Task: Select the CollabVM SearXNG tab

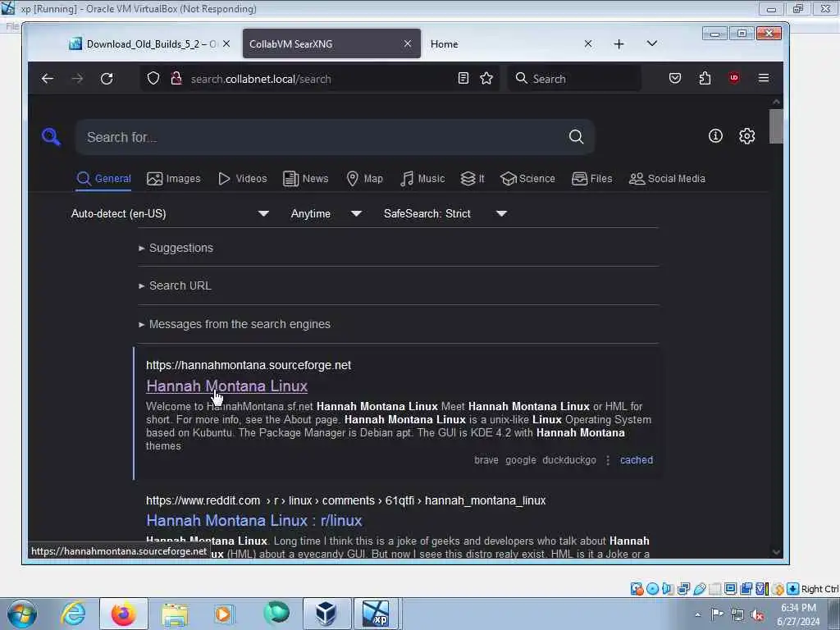Action: click(x=331, y=44)
